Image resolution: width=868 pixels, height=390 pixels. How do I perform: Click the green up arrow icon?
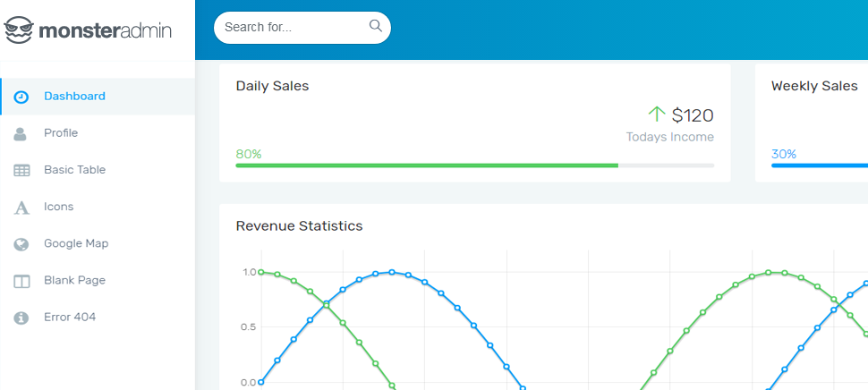(x=657, y=114)
